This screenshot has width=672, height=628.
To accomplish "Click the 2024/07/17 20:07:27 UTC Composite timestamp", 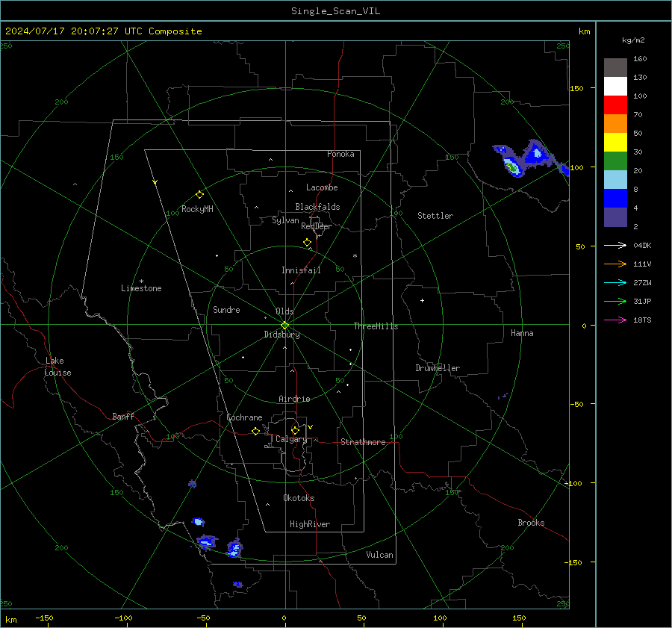I will [103, 31].
